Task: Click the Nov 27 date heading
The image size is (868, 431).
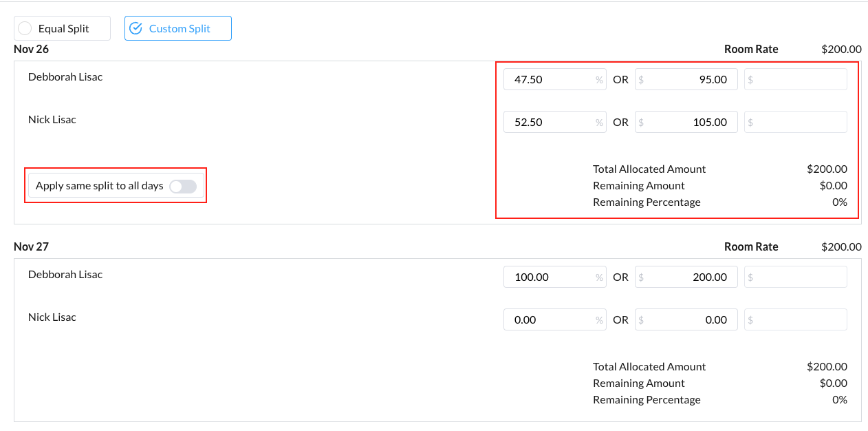Action: pos(31,246)
